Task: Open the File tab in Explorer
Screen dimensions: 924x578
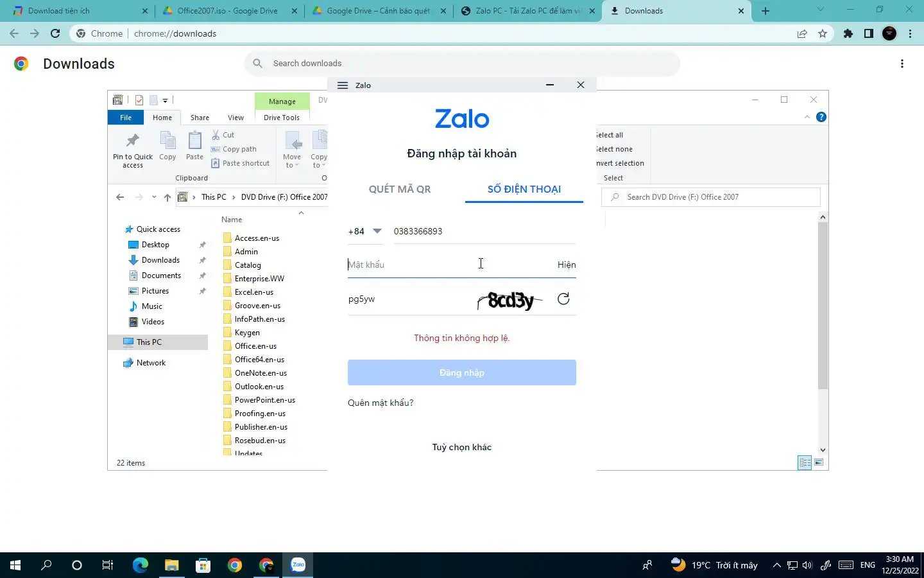Action: (126, 118)
